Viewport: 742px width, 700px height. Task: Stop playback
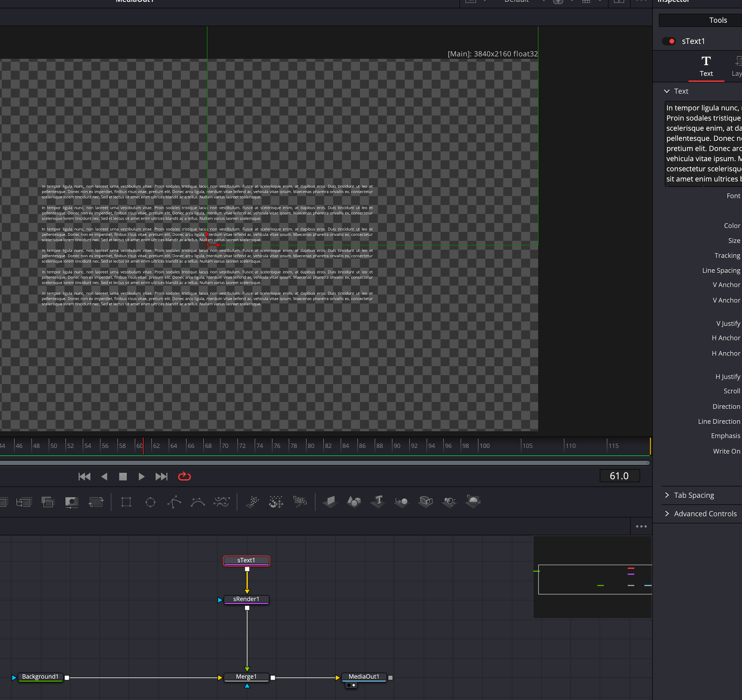123,476
